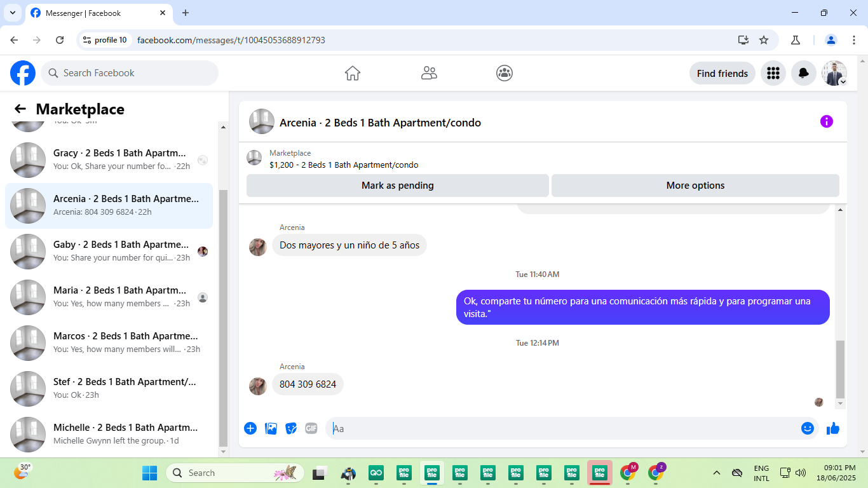This screenshot has width=868, height=488.
Task: Open Gracy's apartment conversation
Action: (109, 160)
